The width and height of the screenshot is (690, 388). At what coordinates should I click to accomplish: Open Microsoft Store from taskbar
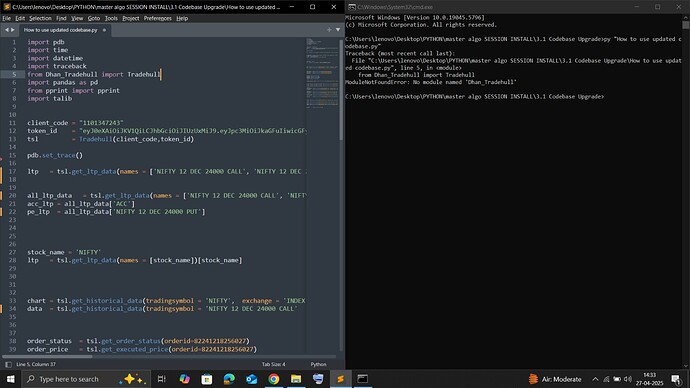[x=207, y=379]
